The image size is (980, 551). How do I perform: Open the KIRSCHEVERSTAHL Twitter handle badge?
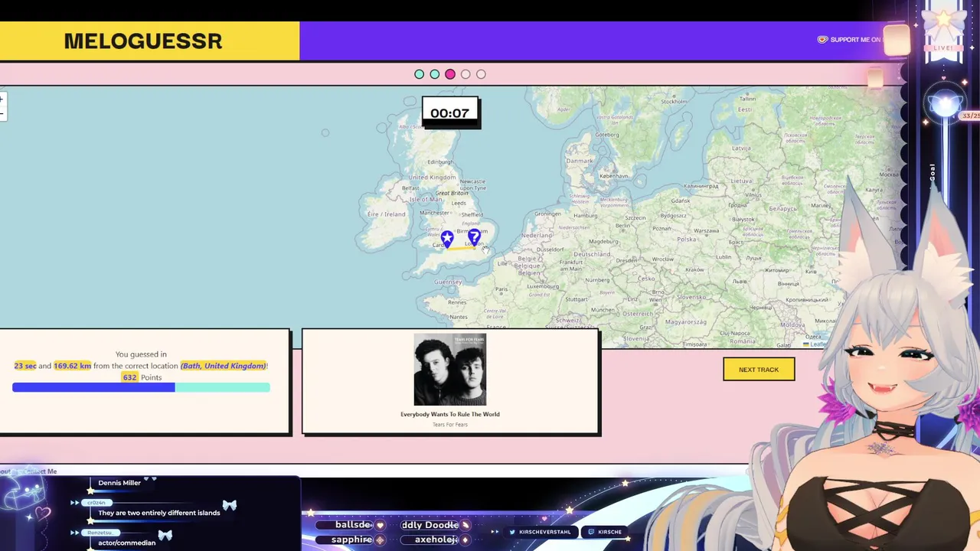pos(539,532)
